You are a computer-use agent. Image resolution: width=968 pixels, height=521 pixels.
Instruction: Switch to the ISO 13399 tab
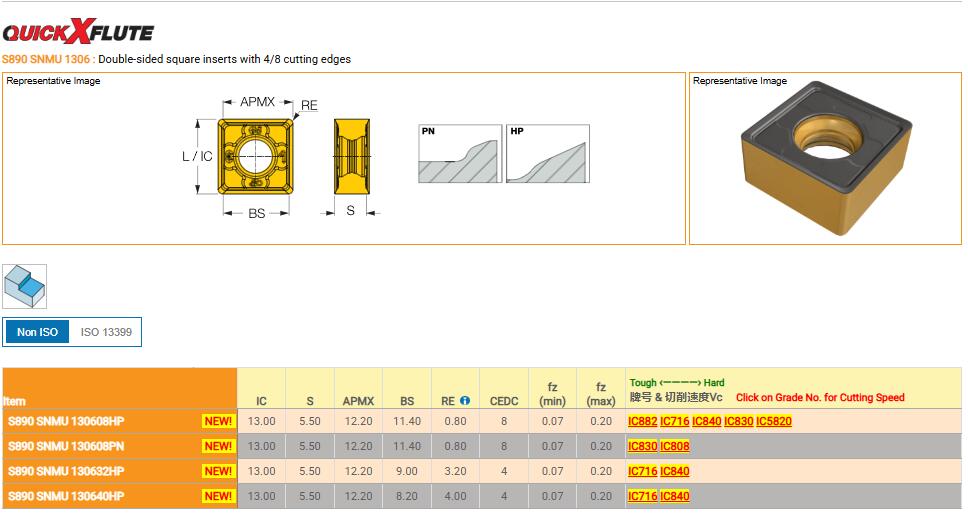coord(106,332)
